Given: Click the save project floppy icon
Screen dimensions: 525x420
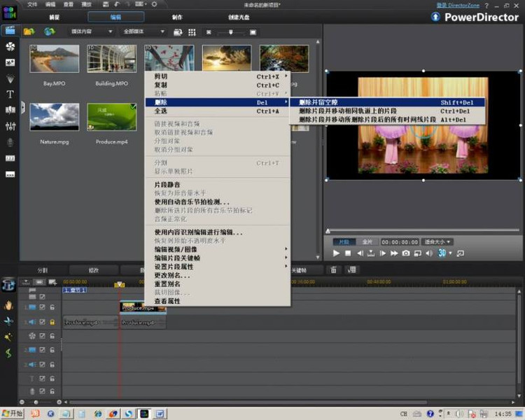Looking at the screenshot, I should click(106, 4).
